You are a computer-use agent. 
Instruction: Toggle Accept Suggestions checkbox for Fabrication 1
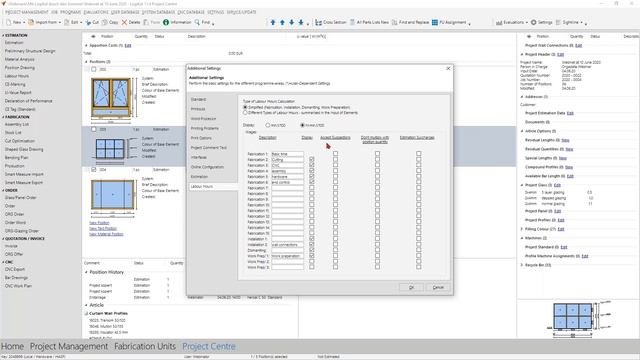point(336,154)
